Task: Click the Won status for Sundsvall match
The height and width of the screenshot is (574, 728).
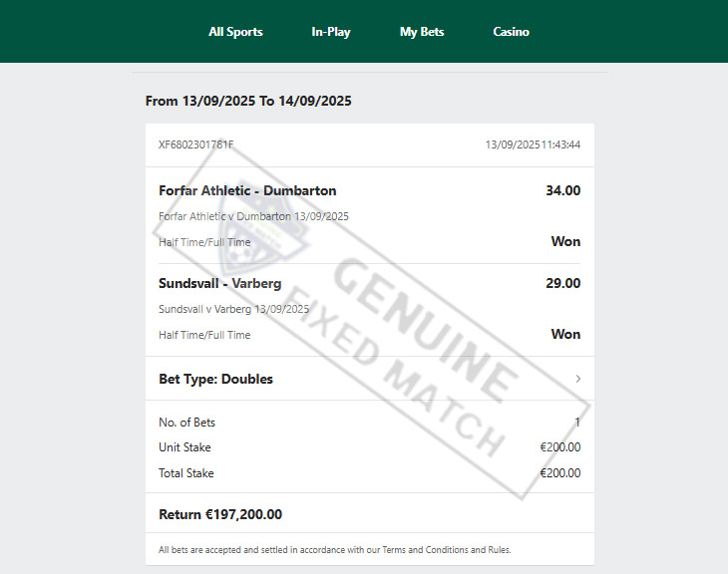Action: tap(565, 335)
